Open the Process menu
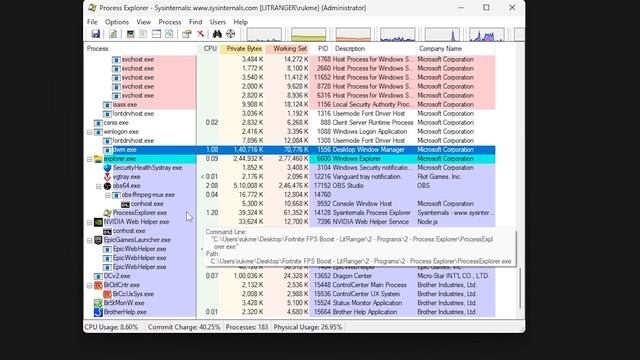Image resolution: width=640 pixels, height=360 pixels. pyautogui.click(x=170, y=22)
